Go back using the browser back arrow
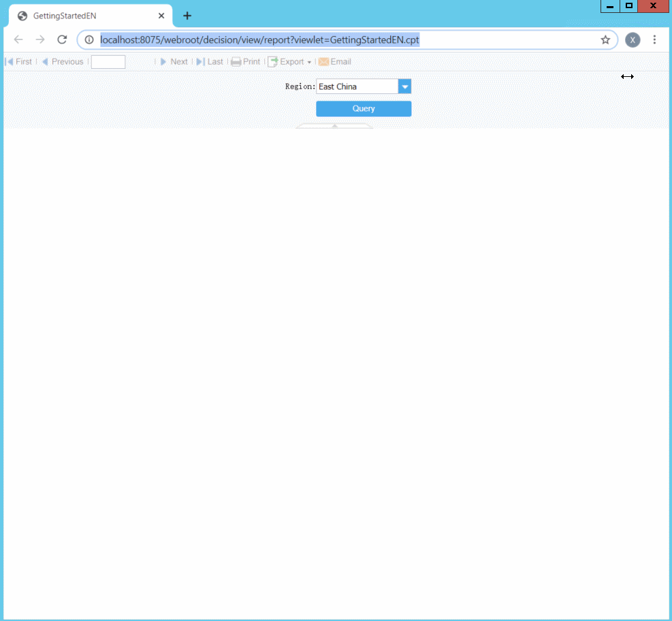The height and width of the screenshot is (621, 672). pyautogui.click(x=18, y=39)
